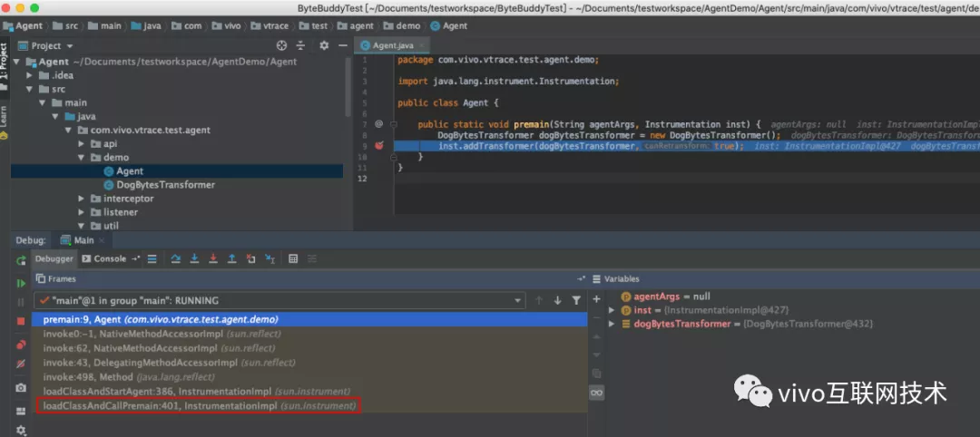The width and height of the screenshot is (980, 437).
Task: Click the Pause Program icon
Action: coord(21,302)
